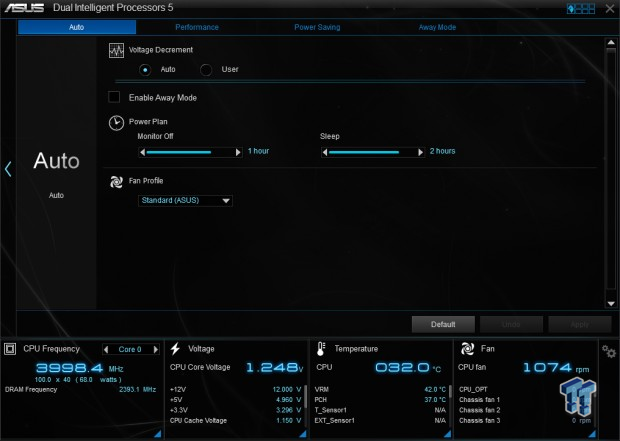Click the DRAM Frequency label
The width and height of the screenshot is (620, 441).
[31, 390]
